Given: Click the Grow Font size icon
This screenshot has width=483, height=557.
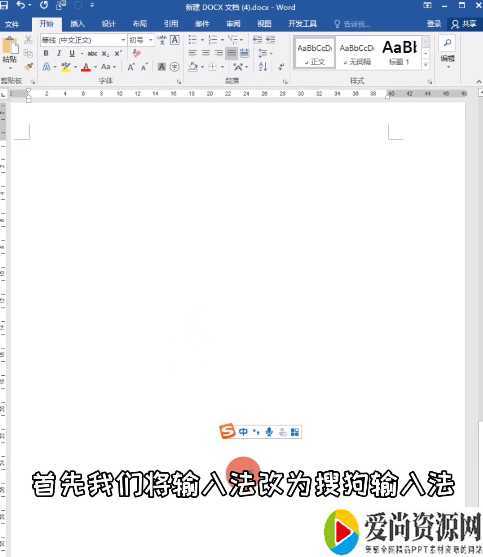Looking at the screenshot, I should pos(131,67).
